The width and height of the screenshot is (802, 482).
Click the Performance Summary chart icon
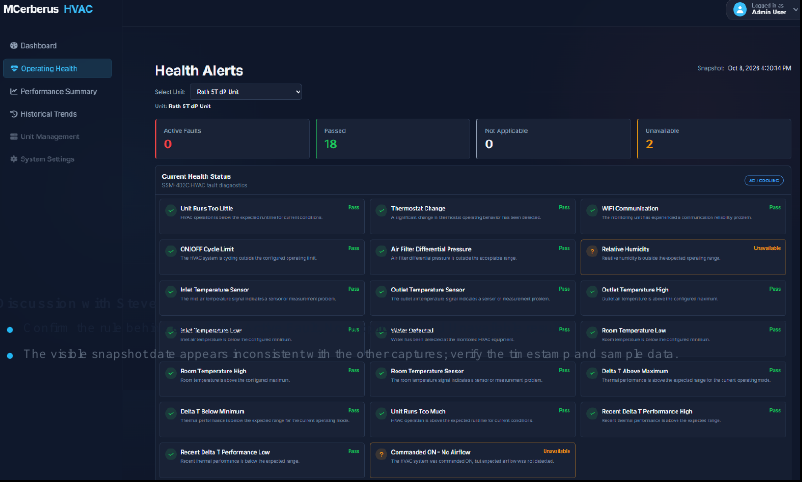pos(14,91)
